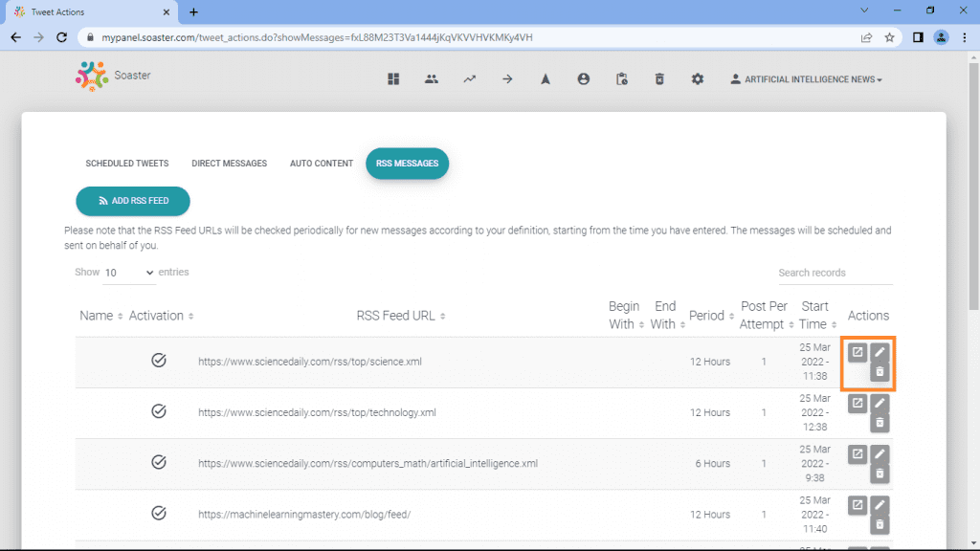Switch to the Scheduled Tweets tab
Image resolution: width=980 pixels, height=551 pixels.
(x=127, y=164)
